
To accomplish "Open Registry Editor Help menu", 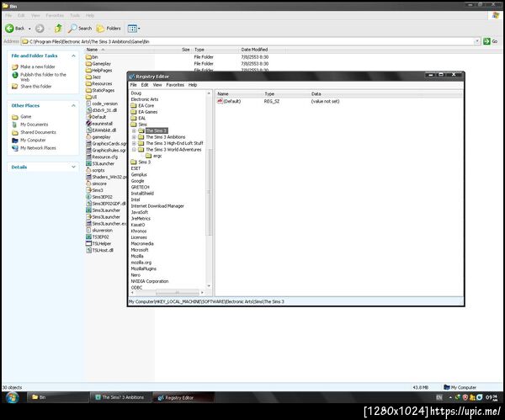I will point(193,85).
